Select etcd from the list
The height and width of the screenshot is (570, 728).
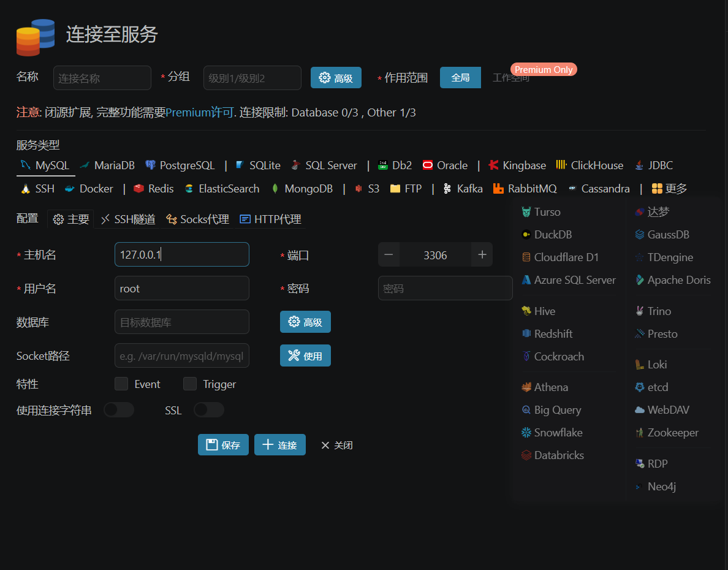click(651, 387)
